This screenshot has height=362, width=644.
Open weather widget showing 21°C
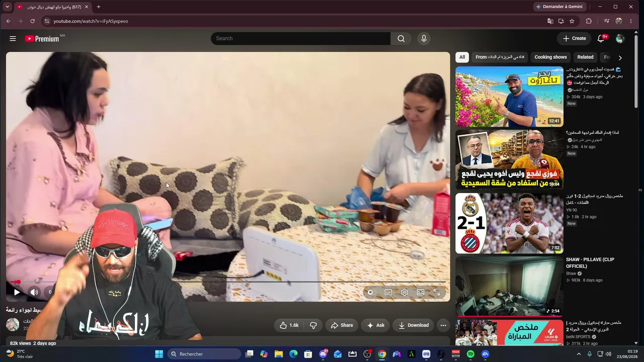pyautogui.click(x=20, y=354)
